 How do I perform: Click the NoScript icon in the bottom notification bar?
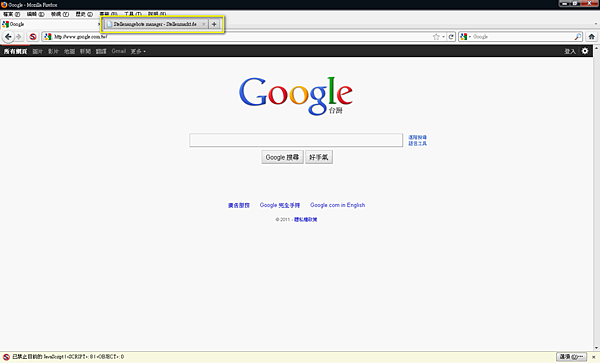(x=6, y=357)
